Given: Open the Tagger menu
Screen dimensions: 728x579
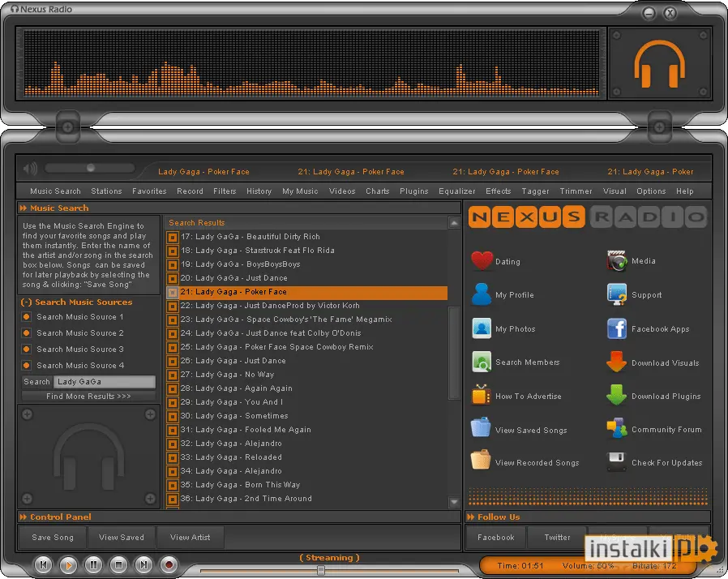Looking at the screenshot, I should pyautogui.click(x=535, y=191).
